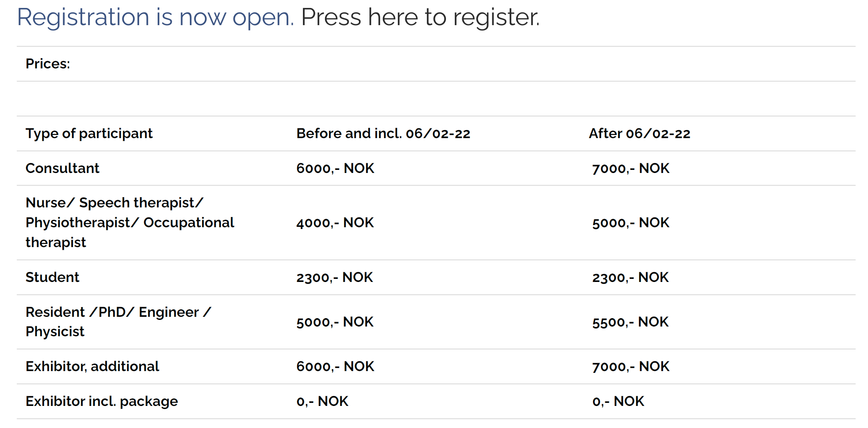Select the 'Exhibitor incl. package' row label
Image resolution: width=868 pixels, height=428 pixels.
(x=102, y=401)
